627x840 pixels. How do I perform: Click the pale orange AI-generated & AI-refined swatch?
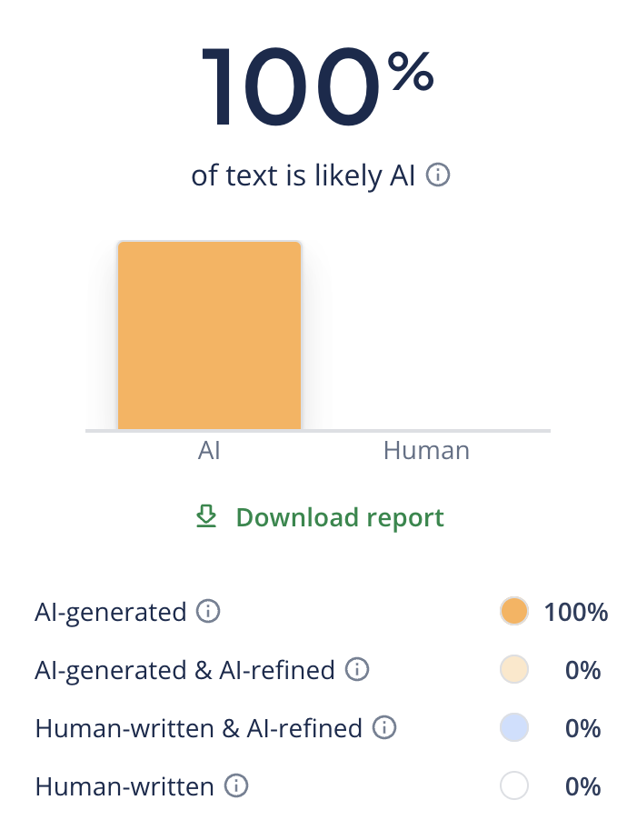[x=514, y=670]
